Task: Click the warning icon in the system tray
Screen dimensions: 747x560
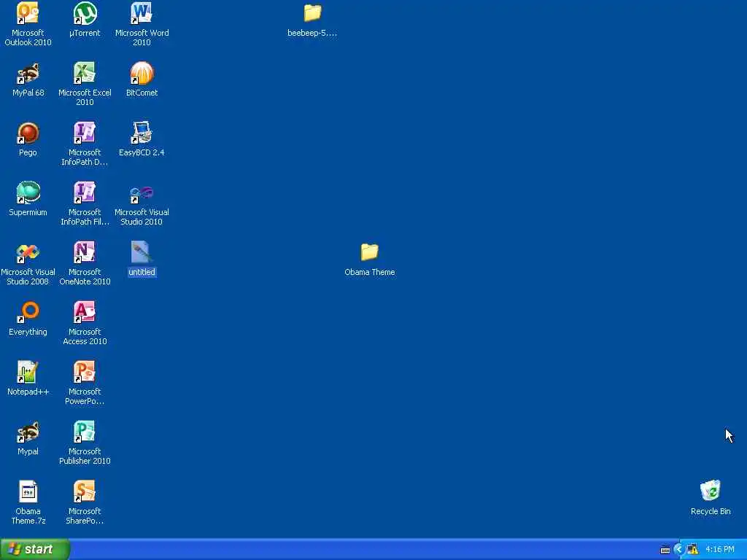Action: [693, 550]
